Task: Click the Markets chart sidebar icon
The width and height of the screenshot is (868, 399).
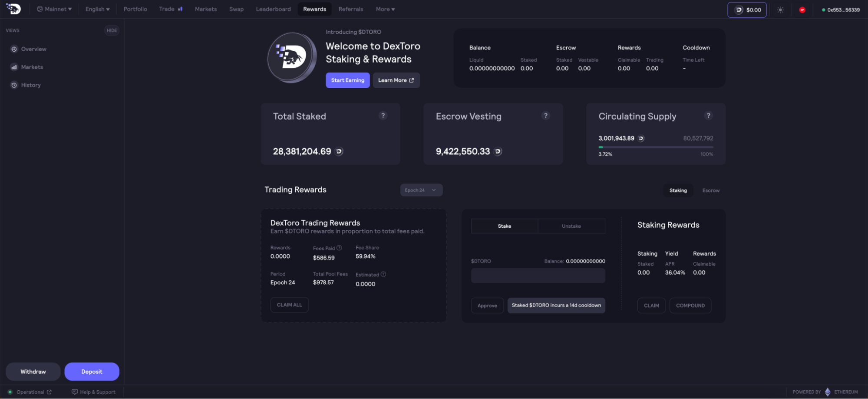Action: point(14,67)
